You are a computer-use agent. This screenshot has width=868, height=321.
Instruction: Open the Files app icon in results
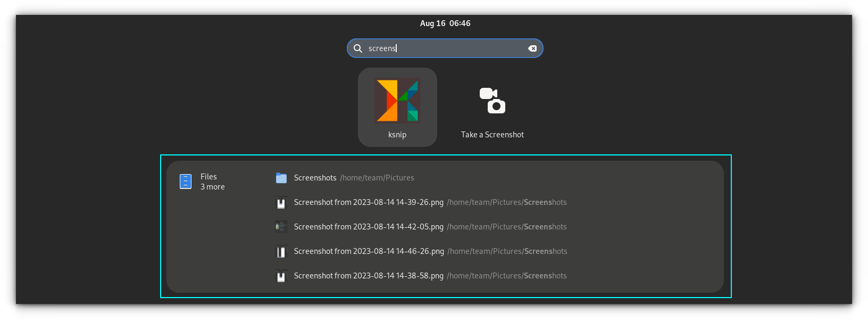tap(186, 182)
